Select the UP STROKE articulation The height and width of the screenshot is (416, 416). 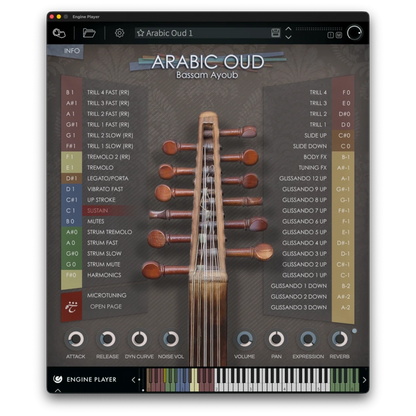[101, 200]
